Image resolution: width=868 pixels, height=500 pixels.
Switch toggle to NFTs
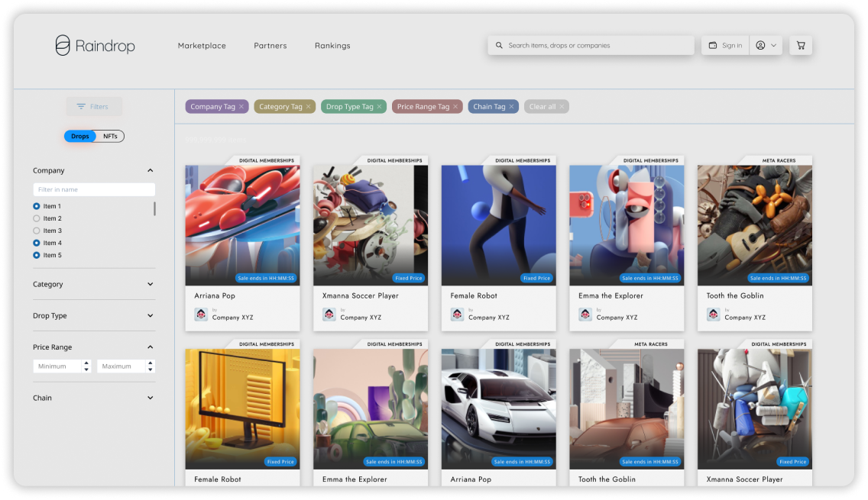110,137
